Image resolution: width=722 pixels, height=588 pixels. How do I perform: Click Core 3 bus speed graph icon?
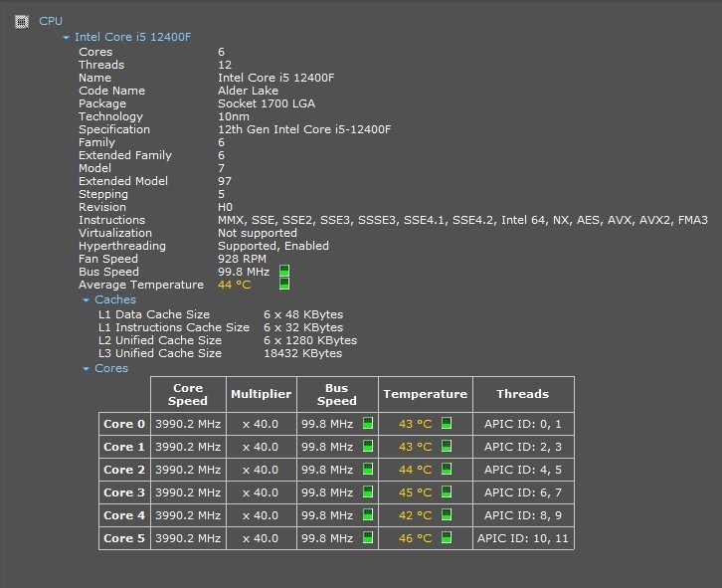pos(368,491)
